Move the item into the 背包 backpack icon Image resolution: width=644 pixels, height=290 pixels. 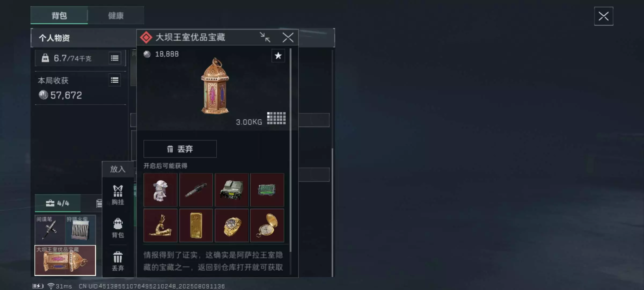click(118, 228)
